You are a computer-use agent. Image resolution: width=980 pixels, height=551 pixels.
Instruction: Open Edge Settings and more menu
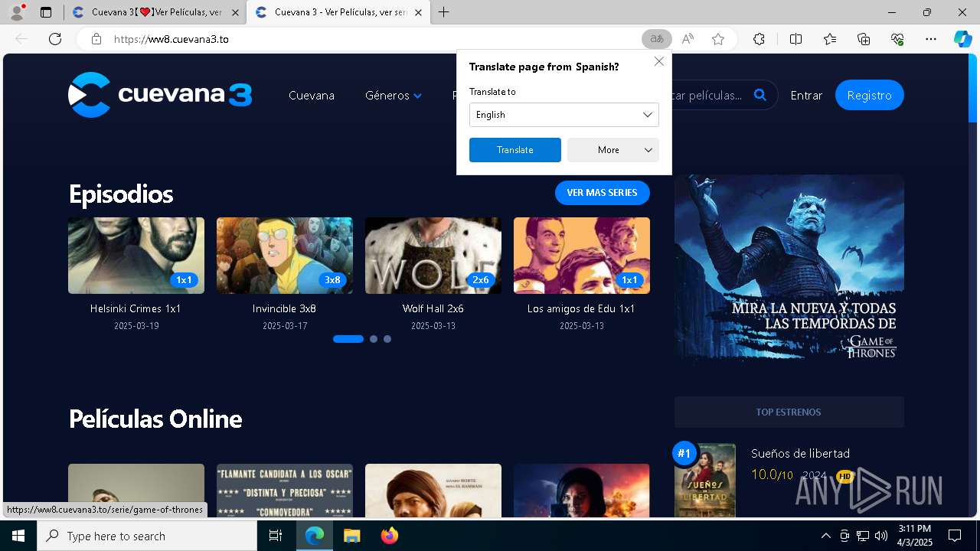[931, 39]
